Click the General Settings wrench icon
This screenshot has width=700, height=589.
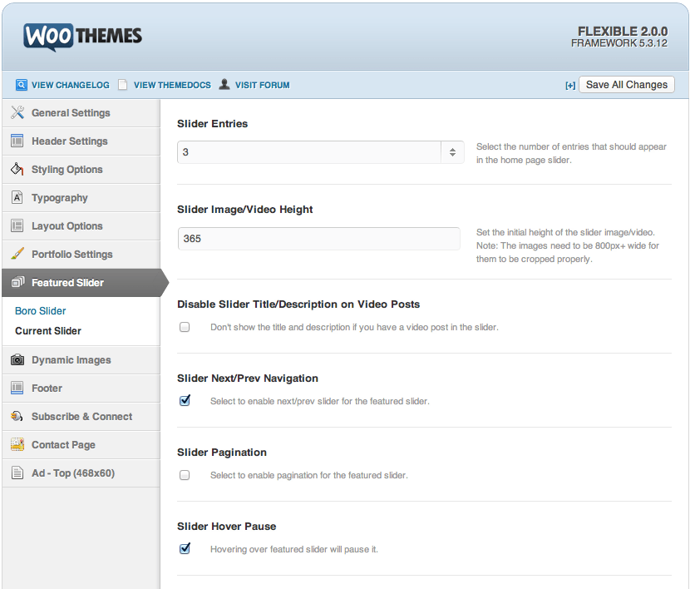click(x=17, y=113)
